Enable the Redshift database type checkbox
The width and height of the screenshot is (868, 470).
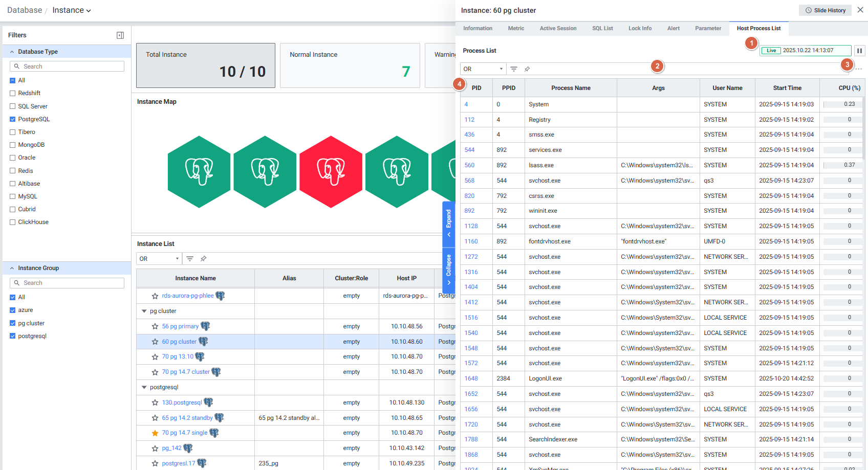tap(13, 93)
